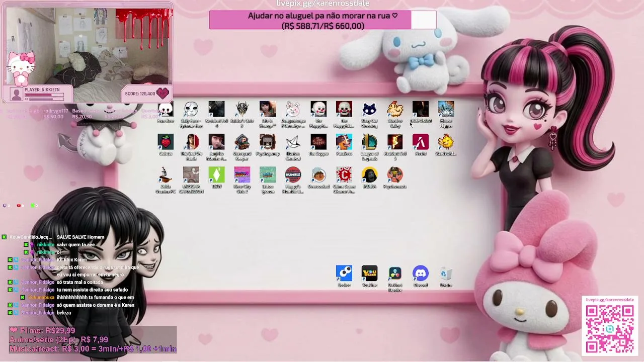Image resolution: width=644 pixels, height=362 pixels.
Task: Select the Psychopomp desktop icon
Action: pyautogui.click(x=268, y=145)
